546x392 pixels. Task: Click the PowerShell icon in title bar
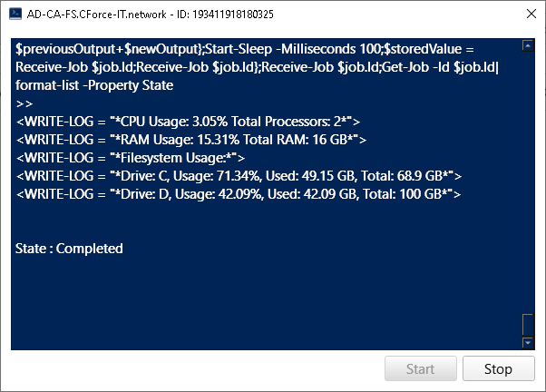(15, 15)
